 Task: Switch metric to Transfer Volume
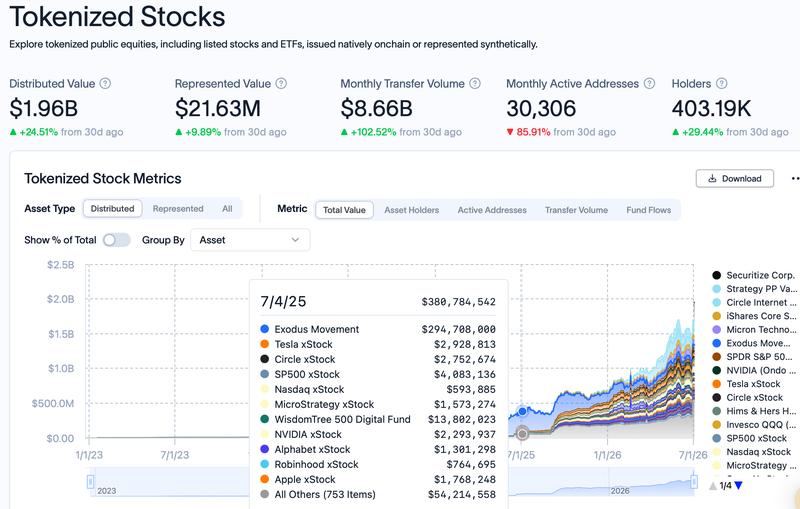pyautogui.click(x=576, y=210)
